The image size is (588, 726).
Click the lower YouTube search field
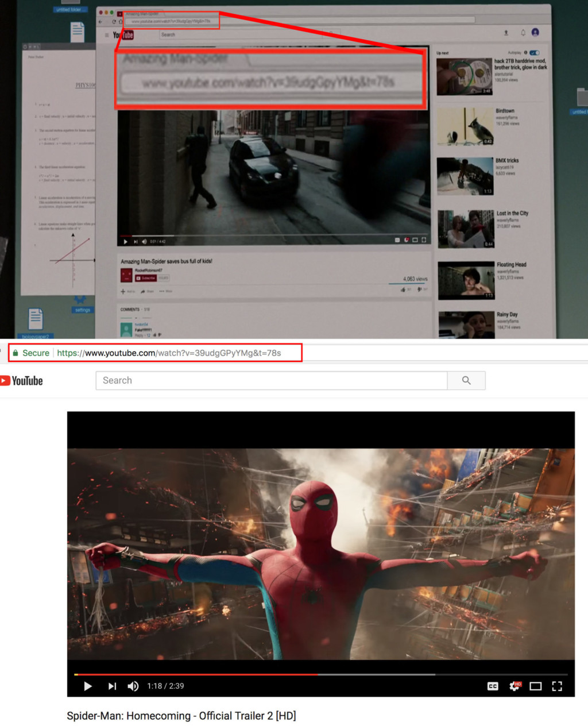[271, 380]
